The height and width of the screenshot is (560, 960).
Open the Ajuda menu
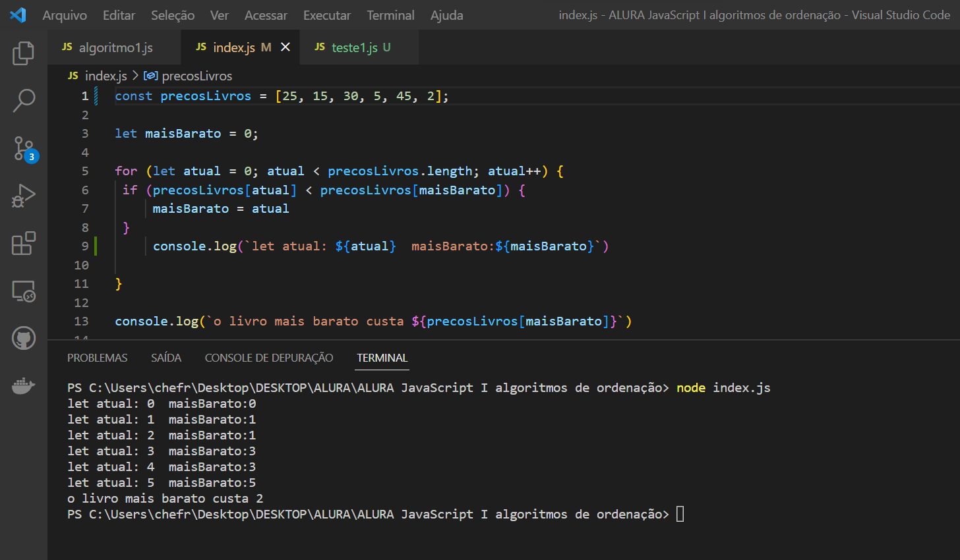coord(447,15)
